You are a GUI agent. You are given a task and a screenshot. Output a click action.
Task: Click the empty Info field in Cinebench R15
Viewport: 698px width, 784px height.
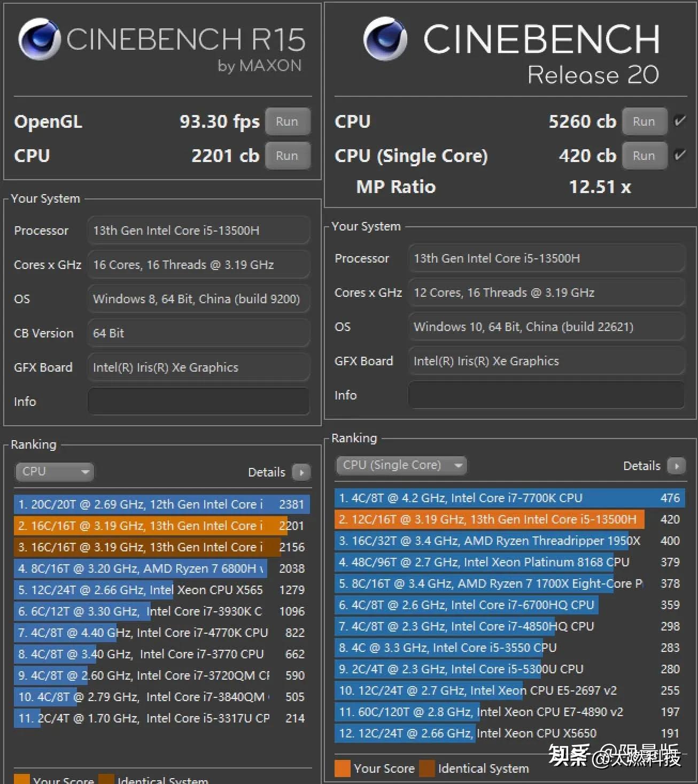pyautogui.click(x=198, y=402)
